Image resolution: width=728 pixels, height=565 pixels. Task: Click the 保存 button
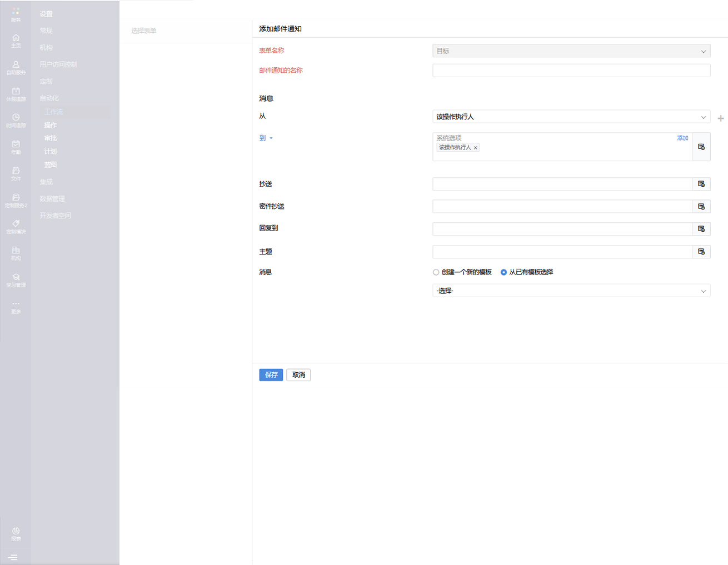tap(271, 375)
